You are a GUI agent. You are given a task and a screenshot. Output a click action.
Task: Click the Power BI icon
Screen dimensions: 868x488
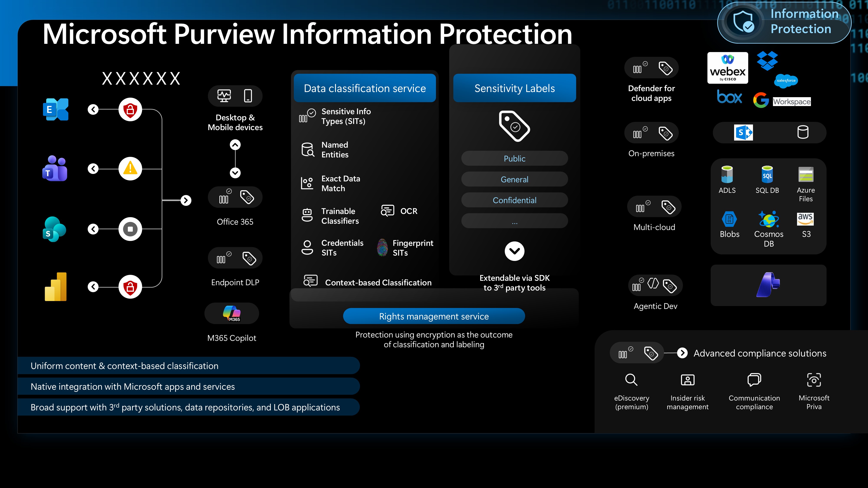point(56,287)
